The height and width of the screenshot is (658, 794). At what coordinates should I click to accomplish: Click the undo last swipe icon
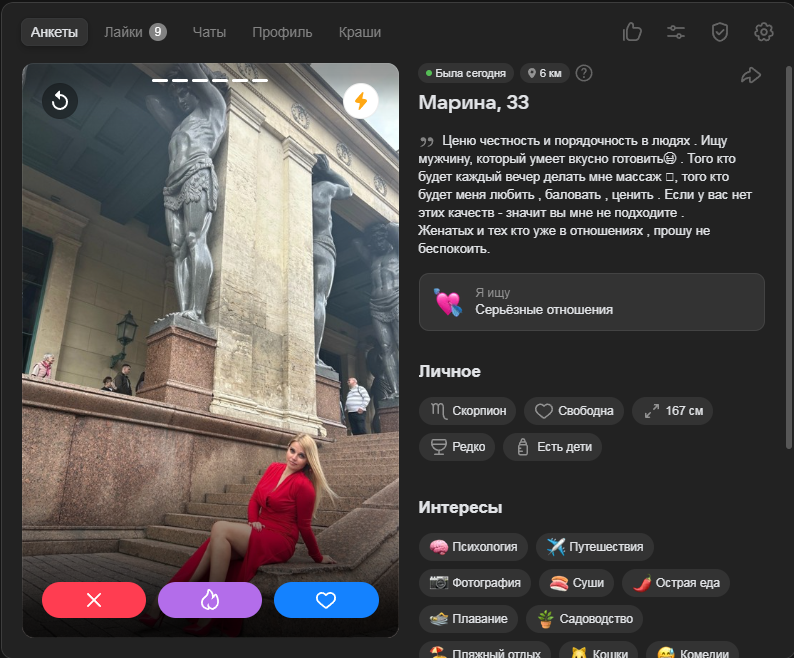pyautogui.click(x=60, y=101)
